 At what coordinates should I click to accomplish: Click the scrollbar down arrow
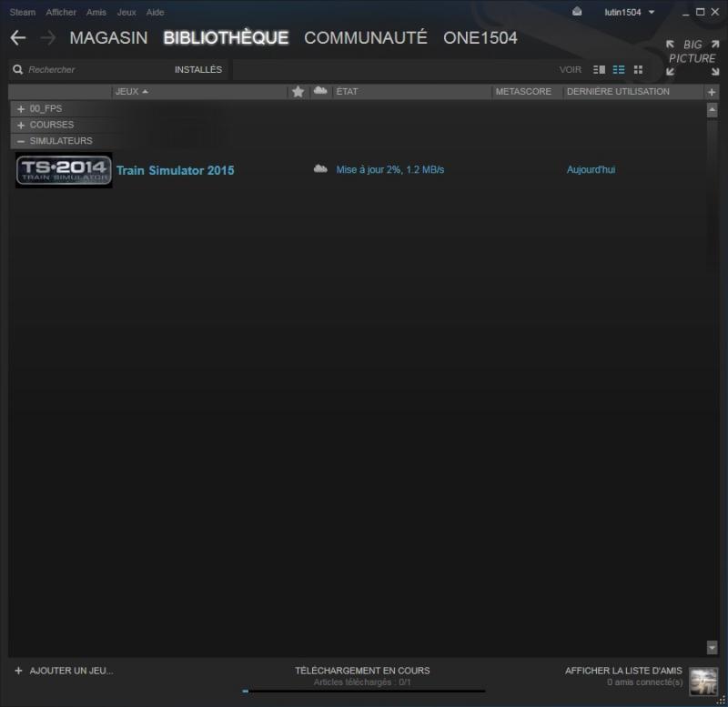[x=712, y=647]
